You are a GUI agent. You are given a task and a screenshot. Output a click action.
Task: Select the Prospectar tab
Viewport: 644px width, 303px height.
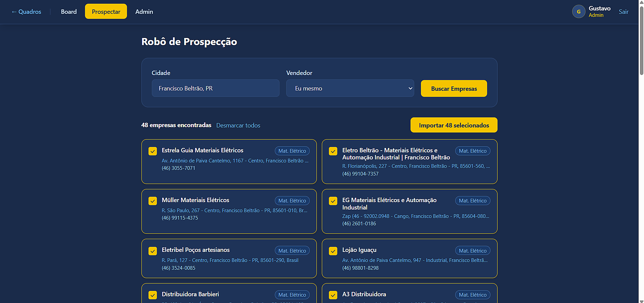click(106, 11)
